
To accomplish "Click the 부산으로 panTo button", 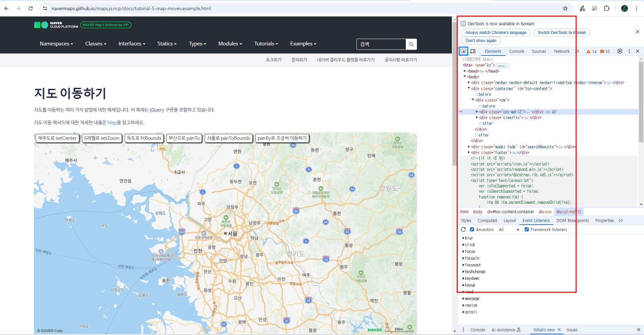I will tap(184, 138).
